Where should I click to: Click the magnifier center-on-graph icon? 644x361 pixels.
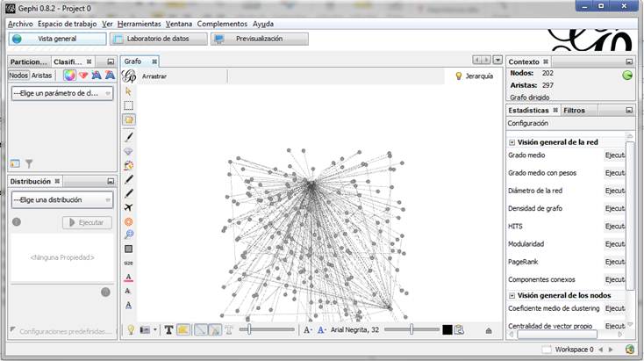pos(128,235)
